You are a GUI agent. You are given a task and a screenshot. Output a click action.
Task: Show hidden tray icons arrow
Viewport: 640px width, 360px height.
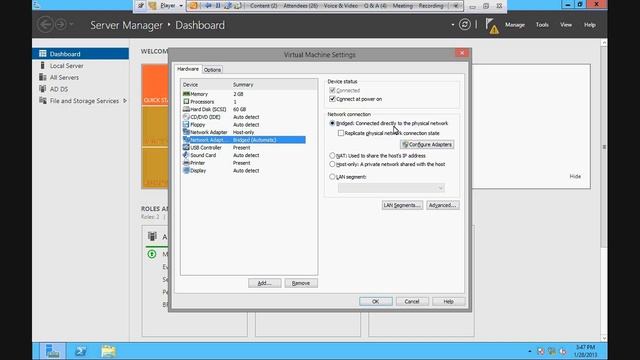[529, 351]
